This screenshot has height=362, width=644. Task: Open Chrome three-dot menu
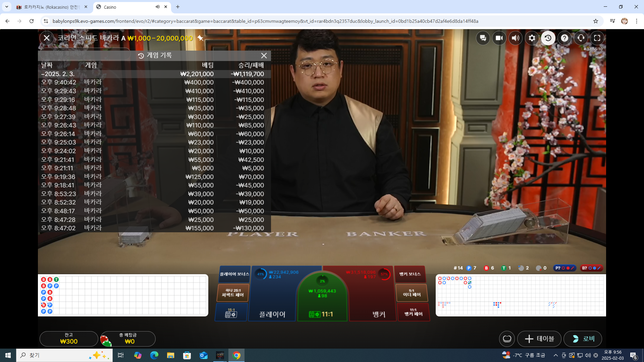point(637,21)
